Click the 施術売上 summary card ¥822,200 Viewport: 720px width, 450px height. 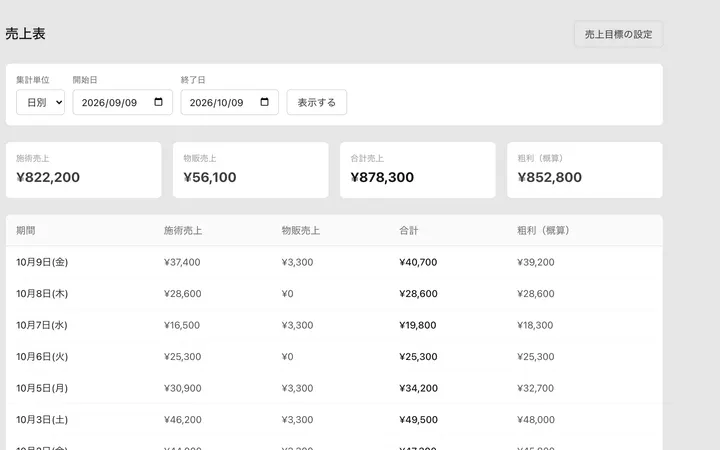(84, 170)
